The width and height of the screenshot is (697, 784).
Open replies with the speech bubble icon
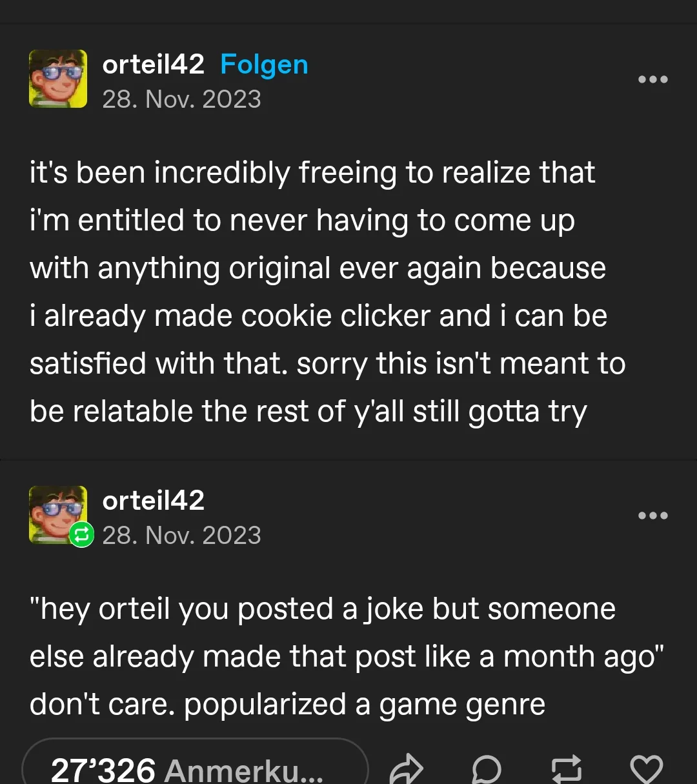tap(486, 769)
